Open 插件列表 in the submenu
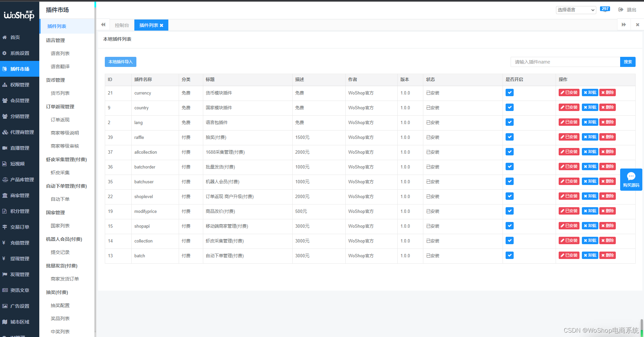Viewport: 644px width, 337px height. [x=67, y=26]
